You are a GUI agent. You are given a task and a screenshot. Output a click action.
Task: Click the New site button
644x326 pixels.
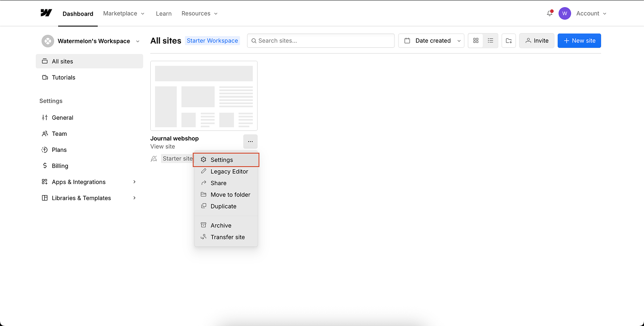point(579,41)
